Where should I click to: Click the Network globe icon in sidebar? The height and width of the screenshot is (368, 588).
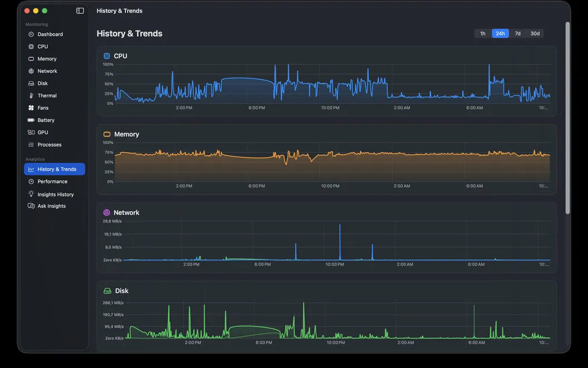point(31,71)
